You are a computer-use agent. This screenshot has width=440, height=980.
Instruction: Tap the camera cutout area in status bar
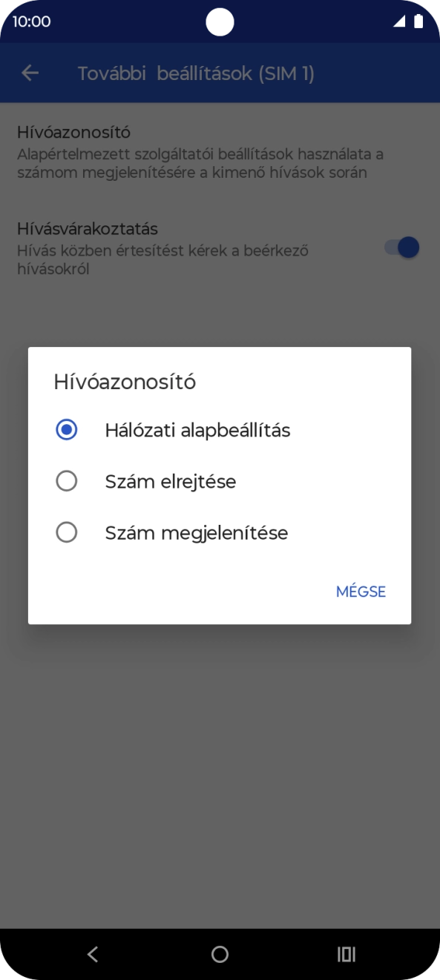point(220,21)
